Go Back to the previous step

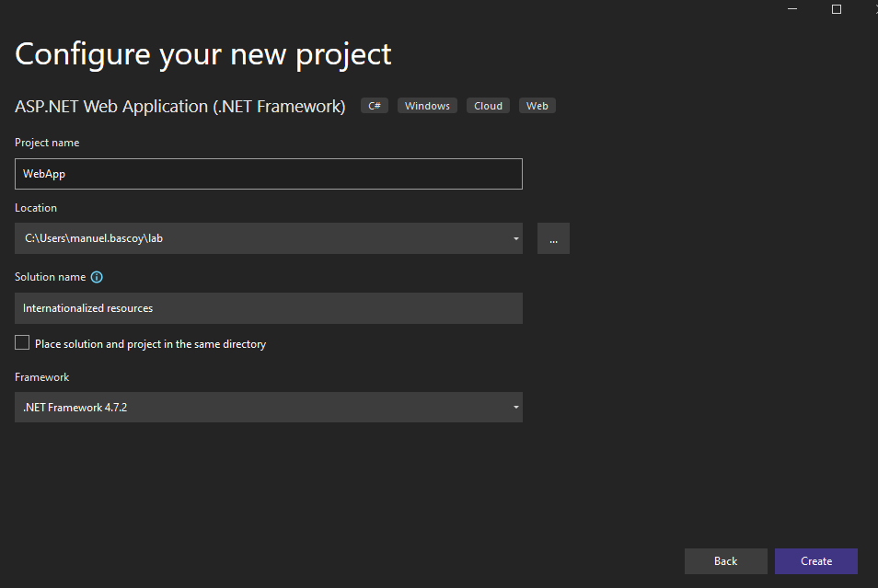(725, 561)
